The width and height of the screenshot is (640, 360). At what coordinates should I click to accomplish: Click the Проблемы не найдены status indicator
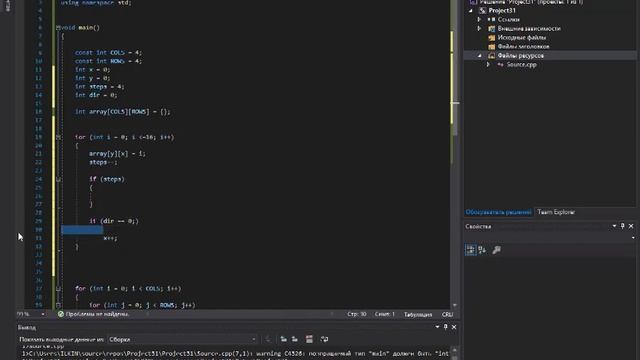point(97,314)
